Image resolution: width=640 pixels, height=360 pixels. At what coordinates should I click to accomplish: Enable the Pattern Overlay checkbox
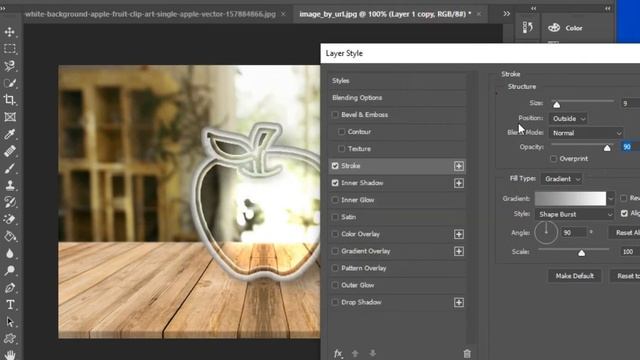click(x=335, y=268)
